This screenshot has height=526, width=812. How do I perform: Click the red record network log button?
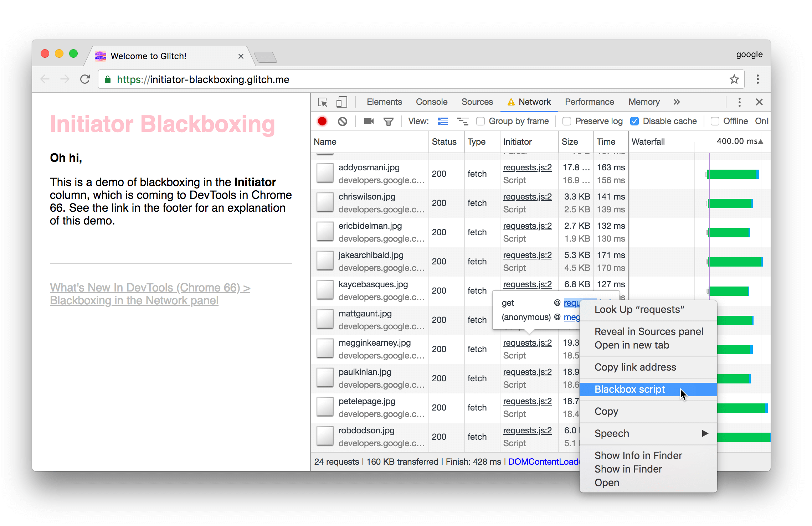pos(322,122)
